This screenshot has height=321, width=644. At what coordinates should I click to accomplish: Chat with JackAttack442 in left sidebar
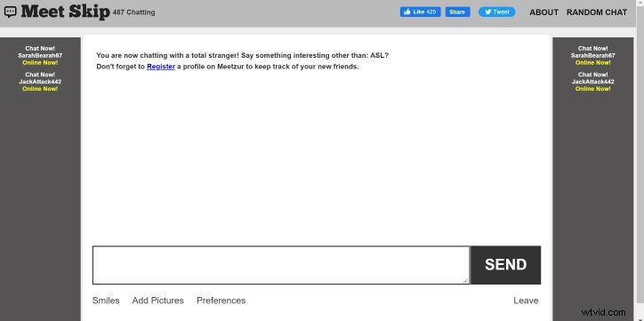[40, 82]
